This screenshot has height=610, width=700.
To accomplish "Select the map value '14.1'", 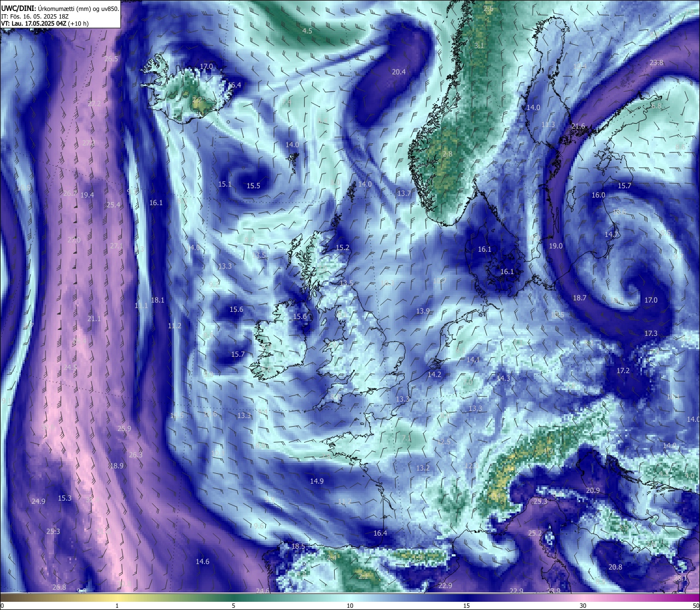I will point(473,360).
